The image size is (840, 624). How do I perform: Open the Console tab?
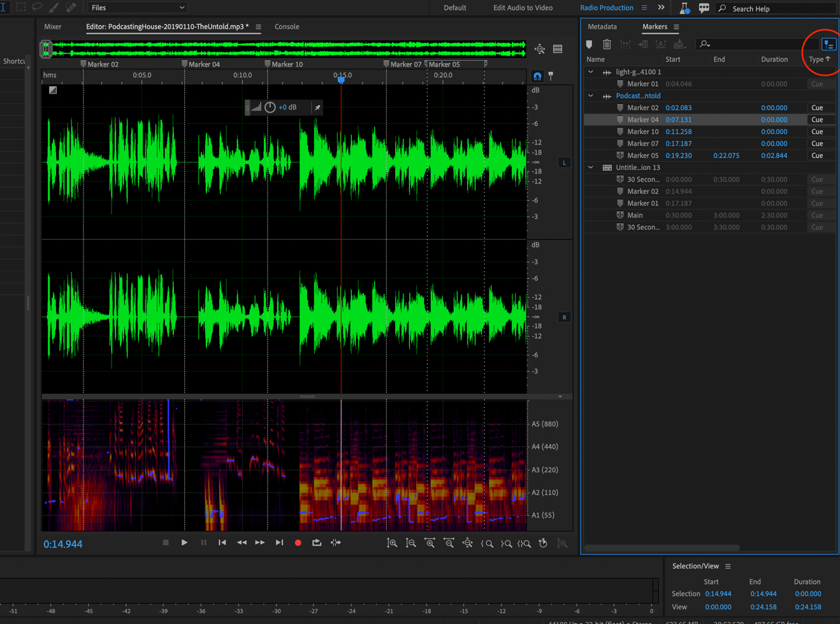click(287, 26)
